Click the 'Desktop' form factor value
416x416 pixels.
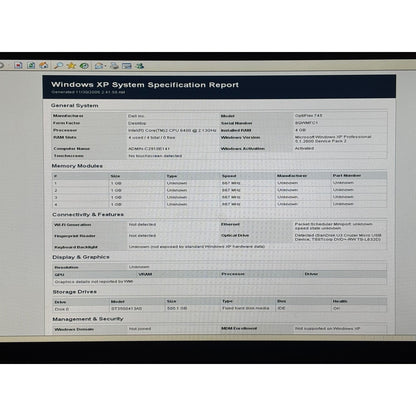point(137,123)
